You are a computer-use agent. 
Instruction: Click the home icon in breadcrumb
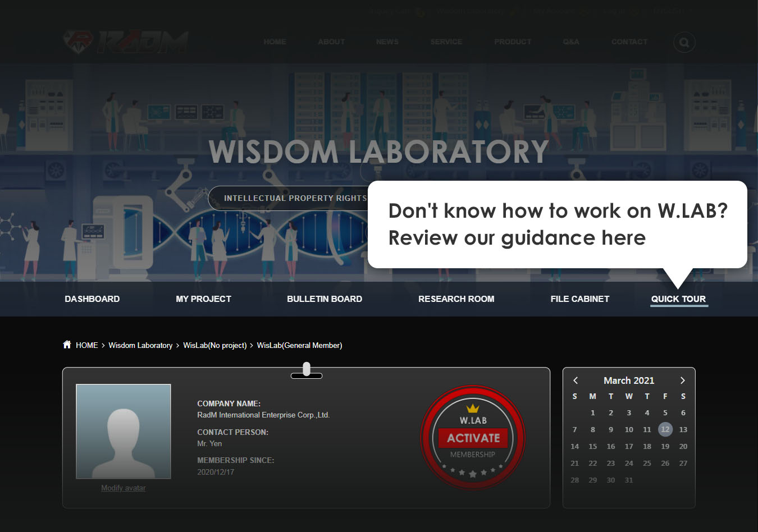click(x=67, y=345)
